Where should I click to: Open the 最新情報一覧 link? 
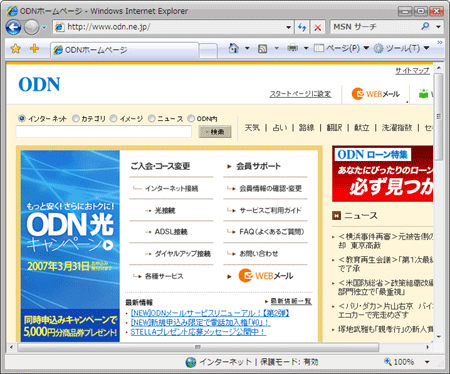pyautogui.click(x=291, y=301)
